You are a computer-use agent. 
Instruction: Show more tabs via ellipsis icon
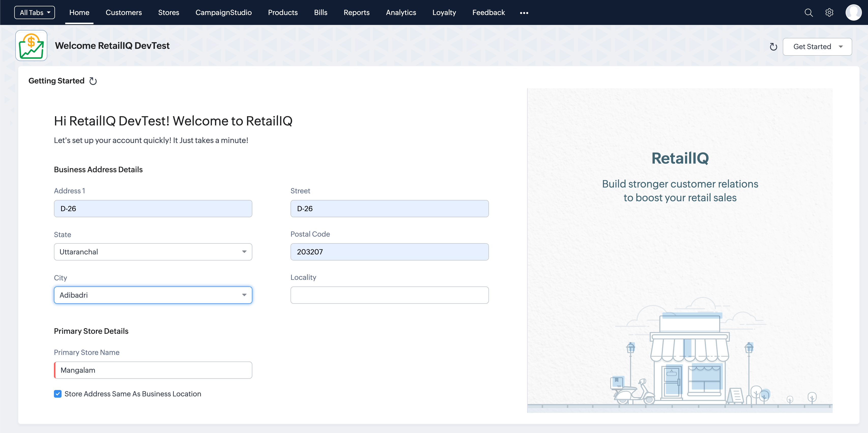point(524,13)
